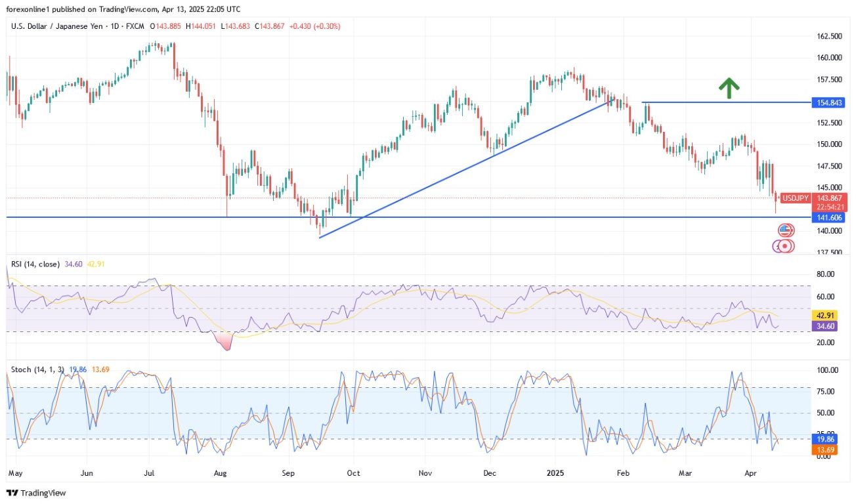The height and width of the screenshot is (504, 856).
Task: Click the current price 143.867 label
Action: [828, 198]
